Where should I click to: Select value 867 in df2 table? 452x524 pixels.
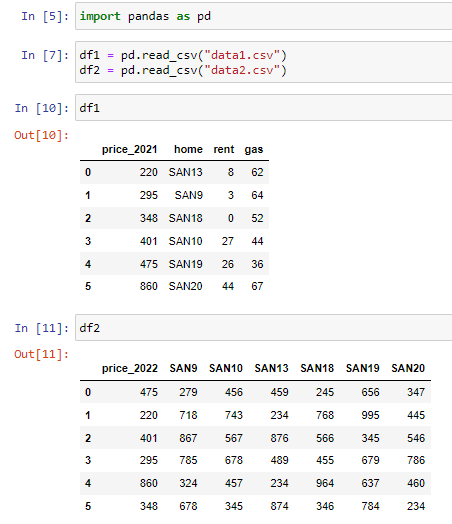[188, 438]
